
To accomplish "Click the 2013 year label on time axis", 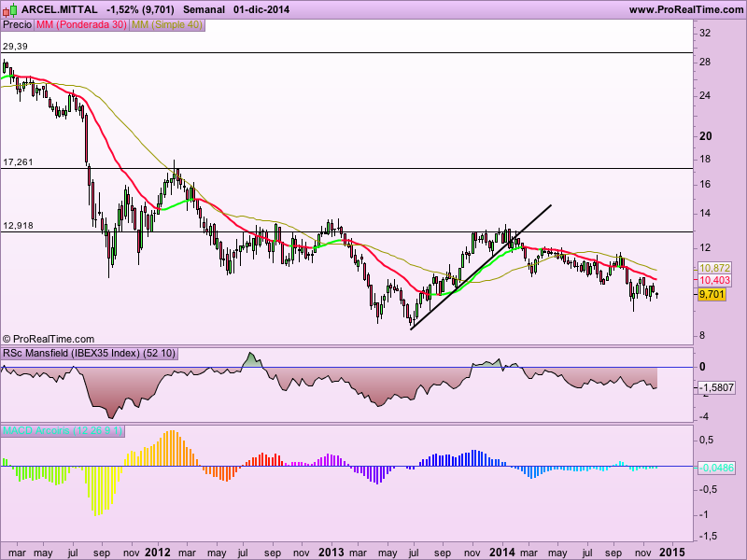I will coord(331,553).
